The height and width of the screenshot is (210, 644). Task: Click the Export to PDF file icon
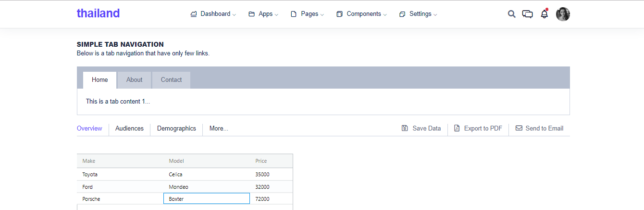(x=457, y=128)
